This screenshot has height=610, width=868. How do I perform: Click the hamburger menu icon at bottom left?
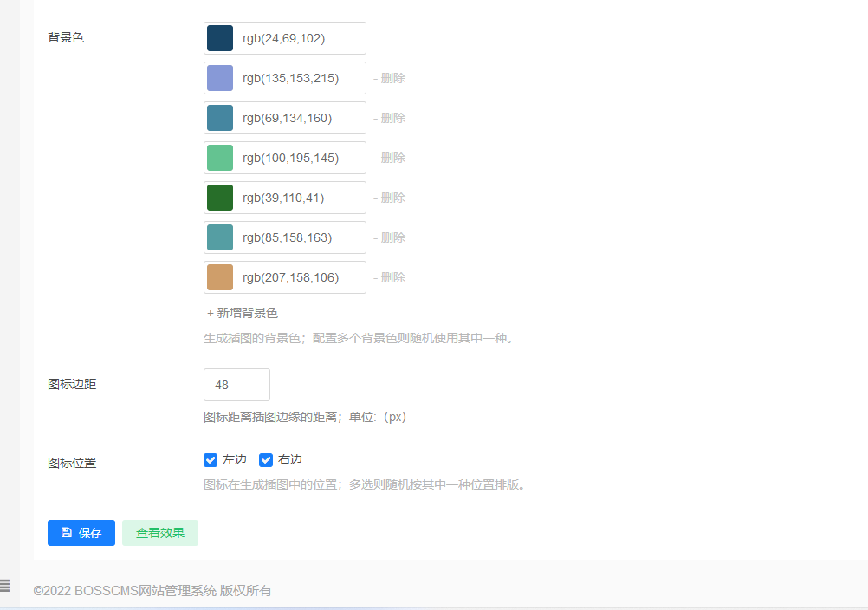click(4, 586)
